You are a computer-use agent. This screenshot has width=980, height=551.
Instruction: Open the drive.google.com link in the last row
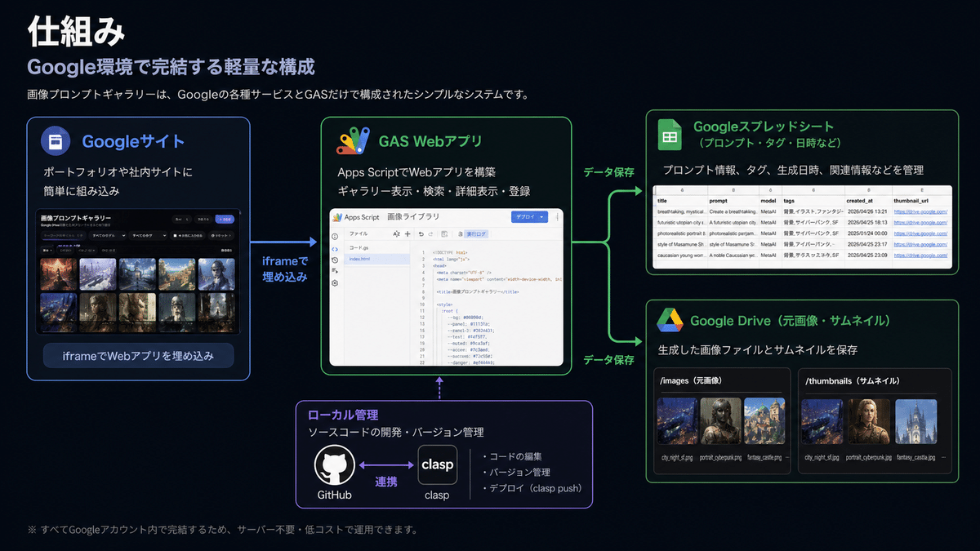point(920,255)
